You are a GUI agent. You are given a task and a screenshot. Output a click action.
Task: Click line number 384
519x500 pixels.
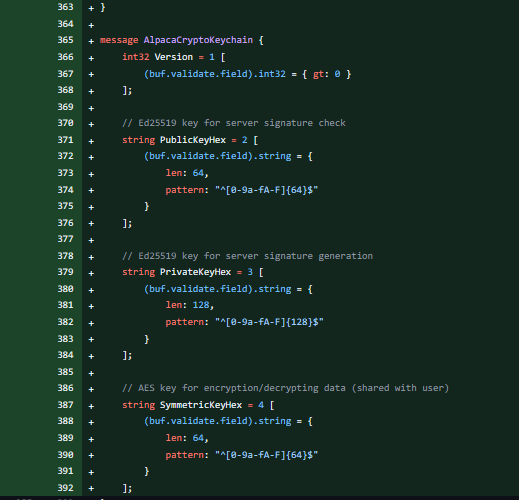(65, 355)
